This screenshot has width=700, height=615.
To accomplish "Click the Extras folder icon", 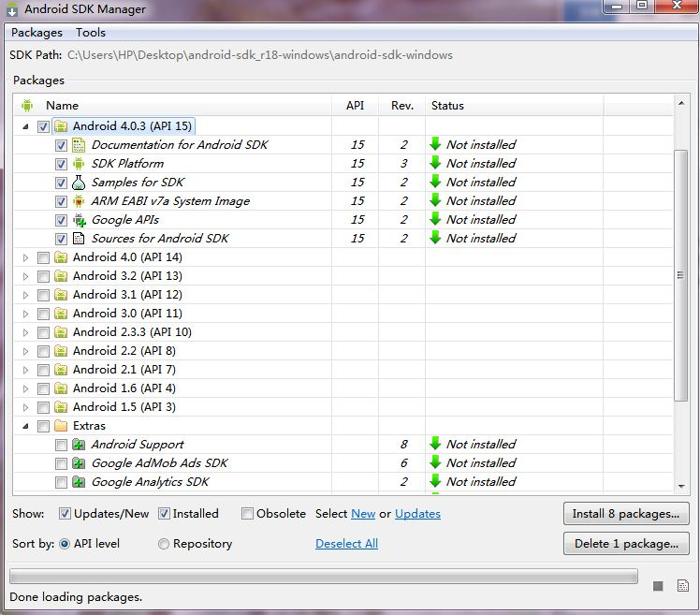I will [x=61, y=426].
